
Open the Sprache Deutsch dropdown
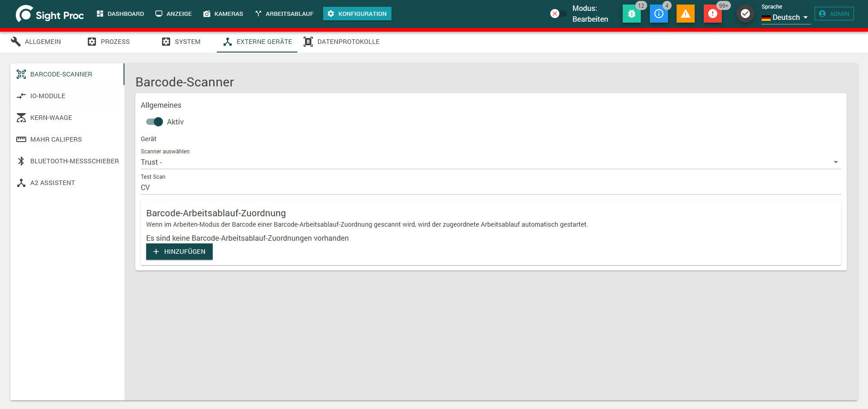[786, 18]
